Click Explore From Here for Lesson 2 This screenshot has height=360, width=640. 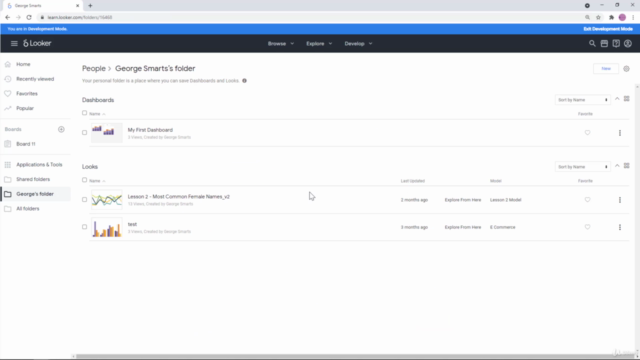tap(463, 200)
